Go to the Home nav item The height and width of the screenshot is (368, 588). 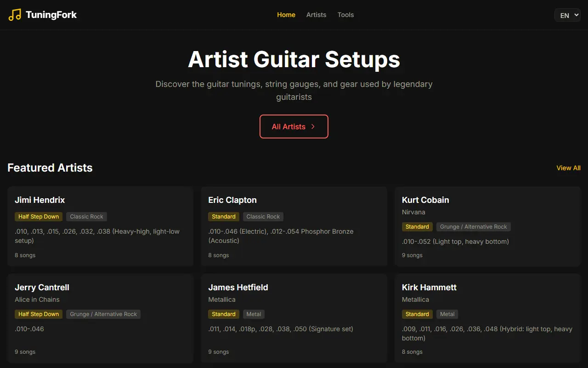coord(286,15)
